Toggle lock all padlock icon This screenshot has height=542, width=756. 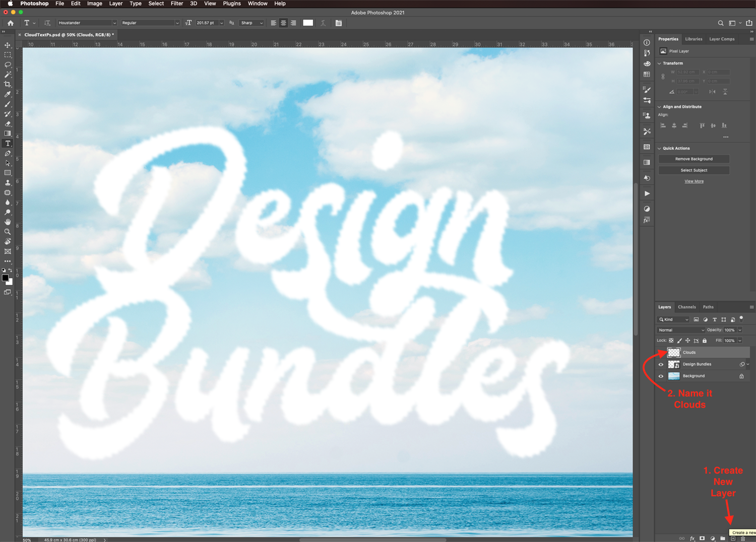coord(705,341)
